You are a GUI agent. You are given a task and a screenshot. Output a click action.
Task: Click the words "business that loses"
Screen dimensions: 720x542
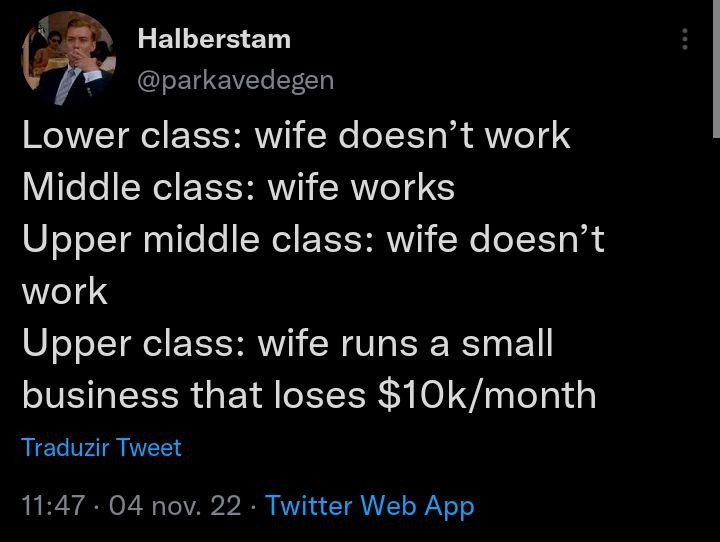(x=193, y=395)
